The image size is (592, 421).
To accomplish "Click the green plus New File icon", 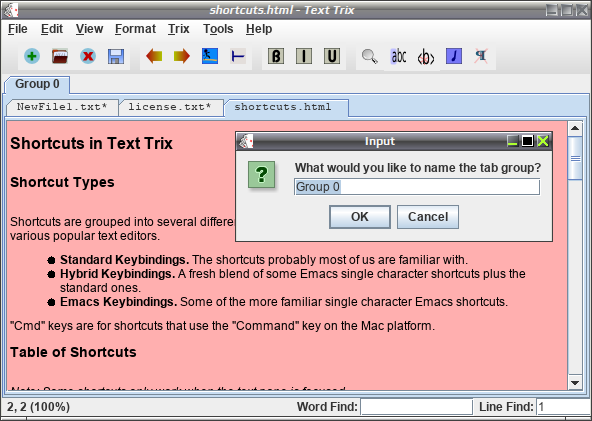I will [32, 56].
